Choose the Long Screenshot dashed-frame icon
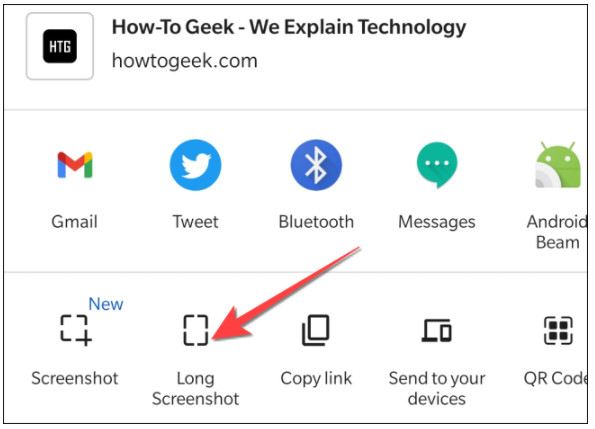 [x=196, y=330]
